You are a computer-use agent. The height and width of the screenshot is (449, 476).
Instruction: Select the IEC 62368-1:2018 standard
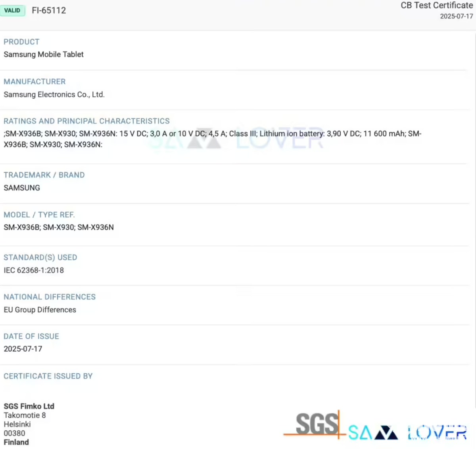click(x=34, y=270)
